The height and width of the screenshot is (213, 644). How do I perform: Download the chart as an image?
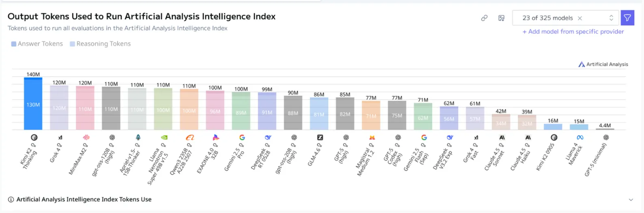click(x=502, y=18)
